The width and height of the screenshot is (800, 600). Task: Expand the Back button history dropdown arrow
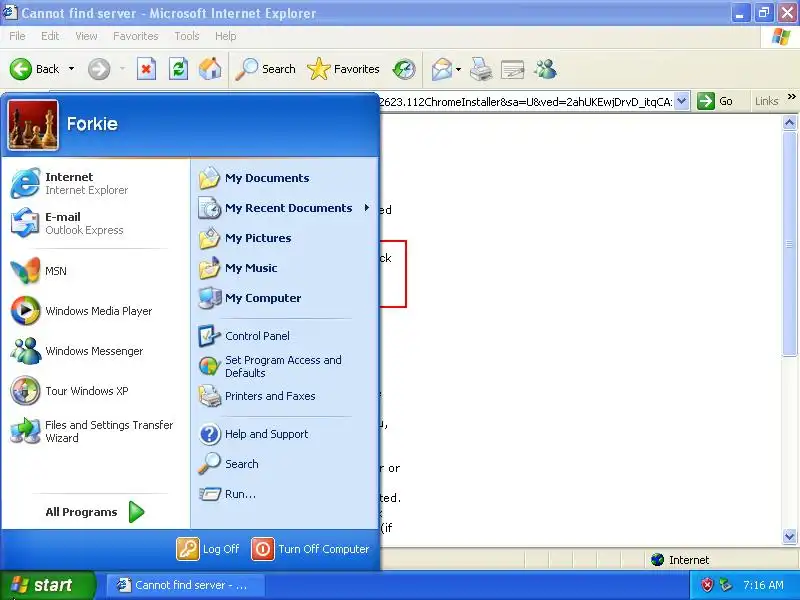71,69
